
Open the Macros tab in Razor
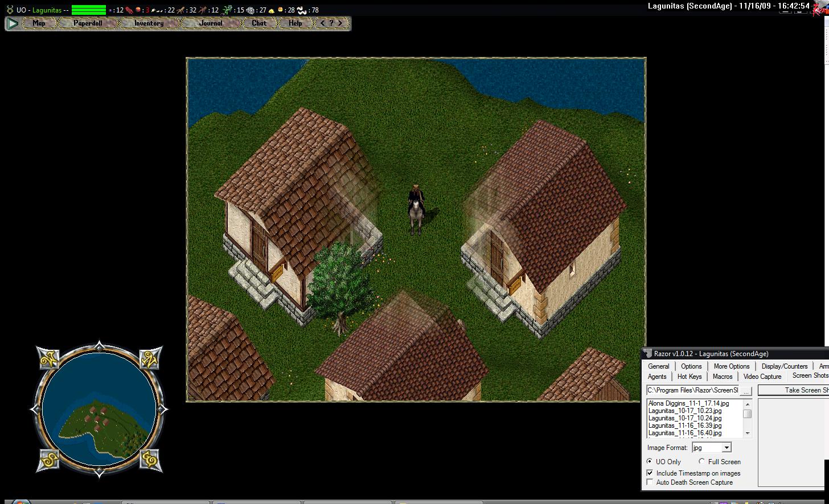point(723,377)
